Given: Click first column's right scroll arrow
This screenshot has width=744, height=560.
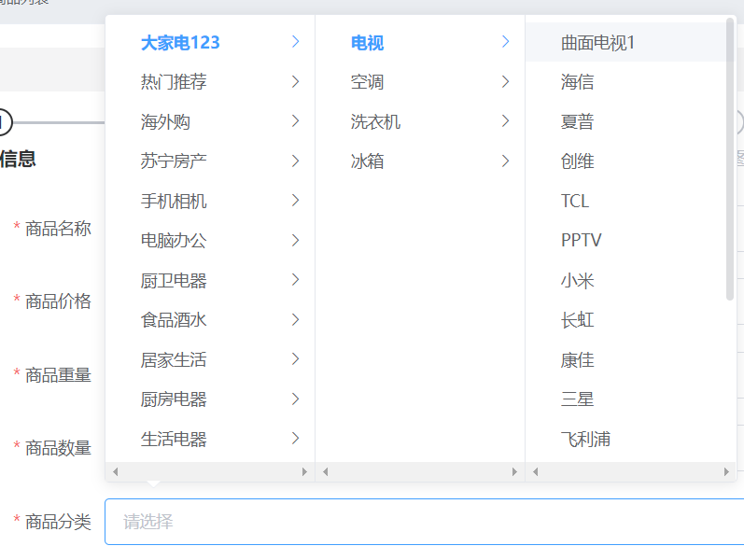Looking at the screenshot, I should [304, 471].
